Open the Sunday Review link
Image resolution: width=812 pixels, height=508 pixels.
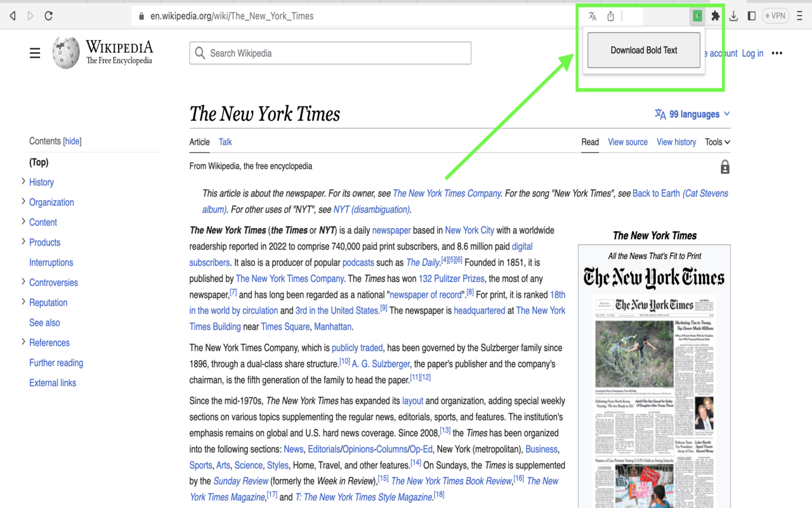click(241, 481)
